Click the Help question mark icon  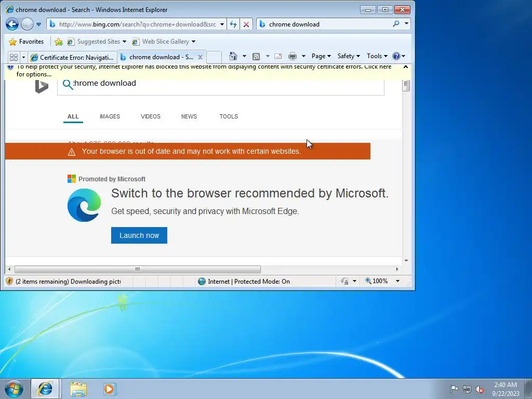[396, 56]
